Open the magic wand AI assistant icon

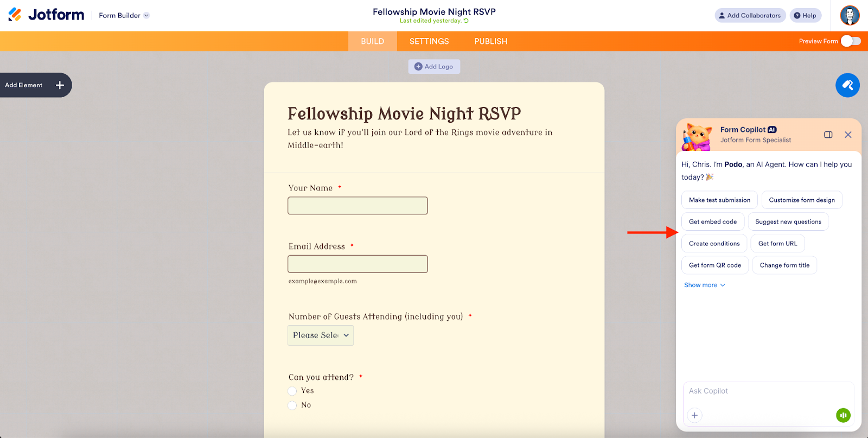tap(847, 85)
